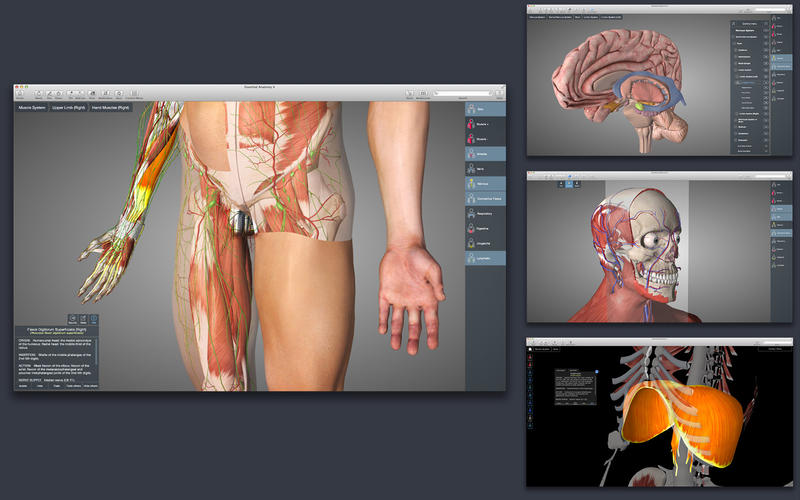Open the About toolbar item
800x500 pixels.
(x=119, y=93)
